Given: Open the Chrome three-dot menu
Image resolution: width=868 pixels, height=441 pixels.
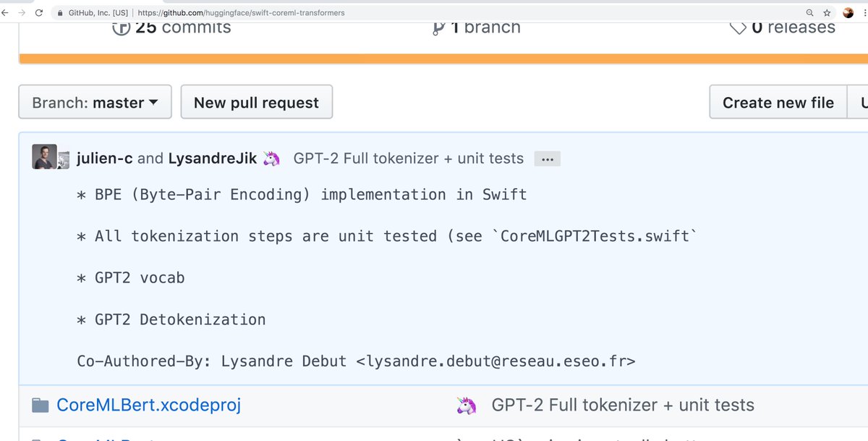Looking at the screenshot, I should (x=864, y=13).
